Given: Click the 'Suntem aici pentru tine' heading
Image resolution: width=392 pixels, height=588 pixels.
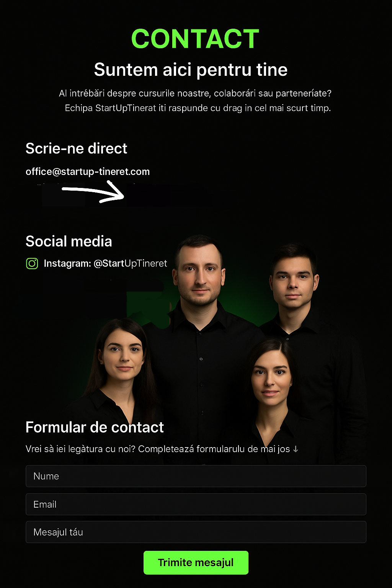Looking at the screenshot, I should coord(191,70).
